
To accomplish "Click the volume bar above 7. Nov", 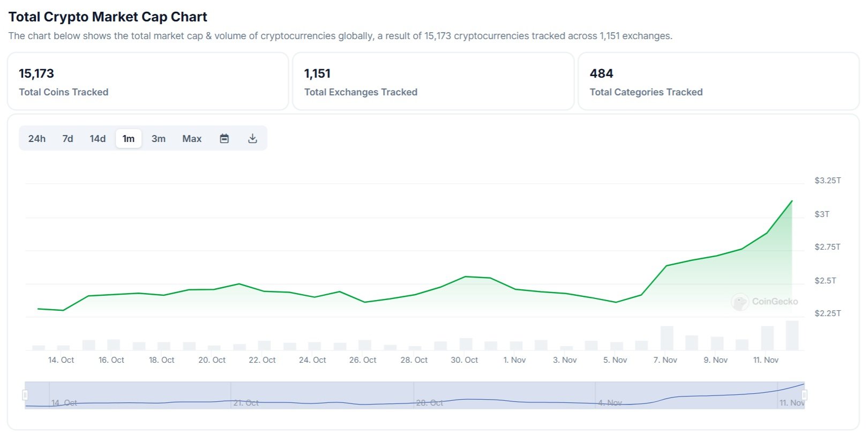I will click(x=667, y=338).
